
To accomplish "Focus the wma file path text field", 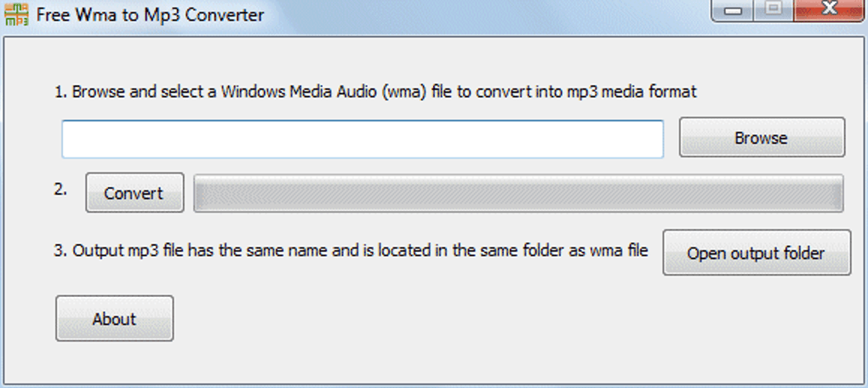I will tap(362, 139).
